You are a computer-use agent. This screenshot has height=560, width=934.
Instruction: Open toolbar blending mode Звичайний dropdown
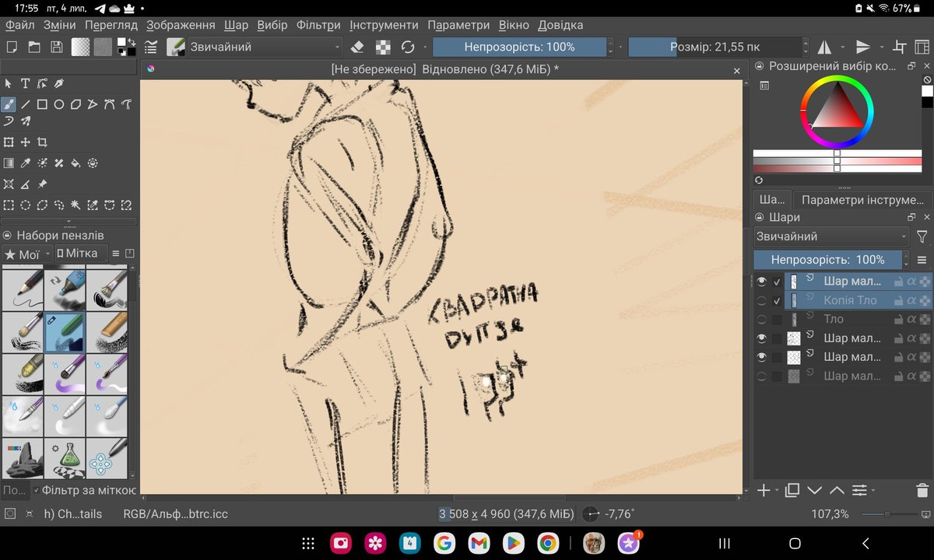pos(265,47)
